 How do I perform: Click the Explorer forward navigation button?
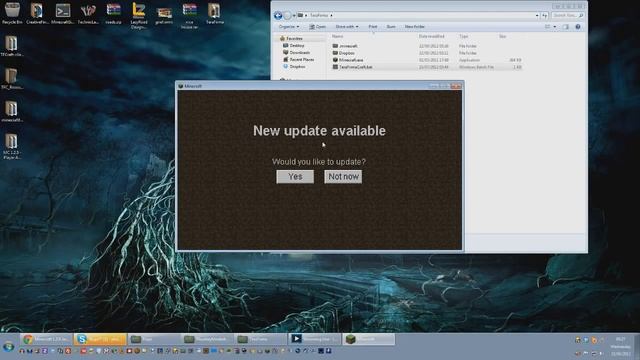287,16
